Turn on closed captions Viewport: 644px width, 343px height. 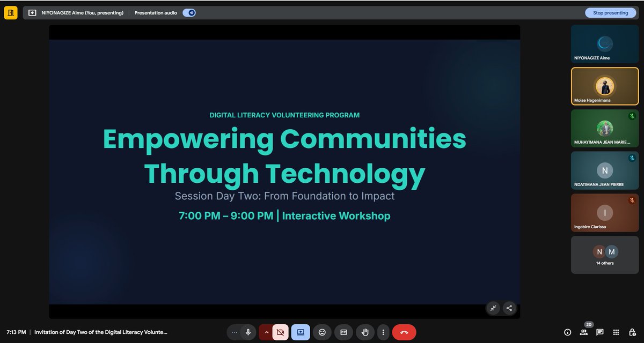click(343, 332)
